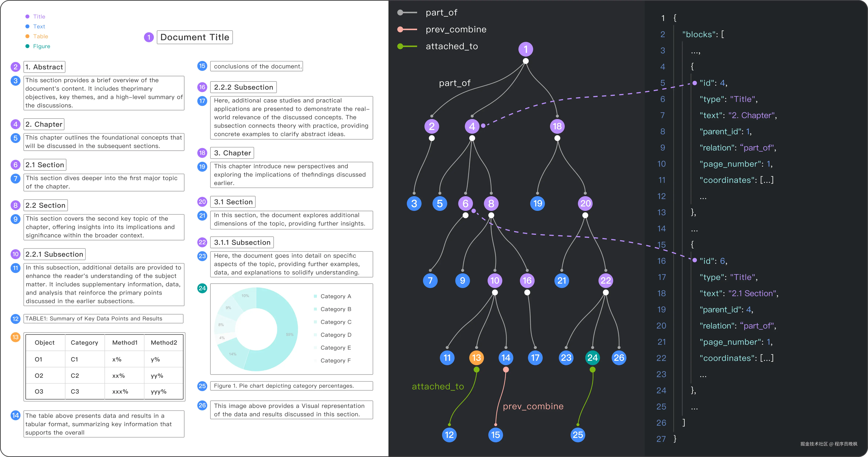Select blue tree node 25 at bottom

(578, 435)
